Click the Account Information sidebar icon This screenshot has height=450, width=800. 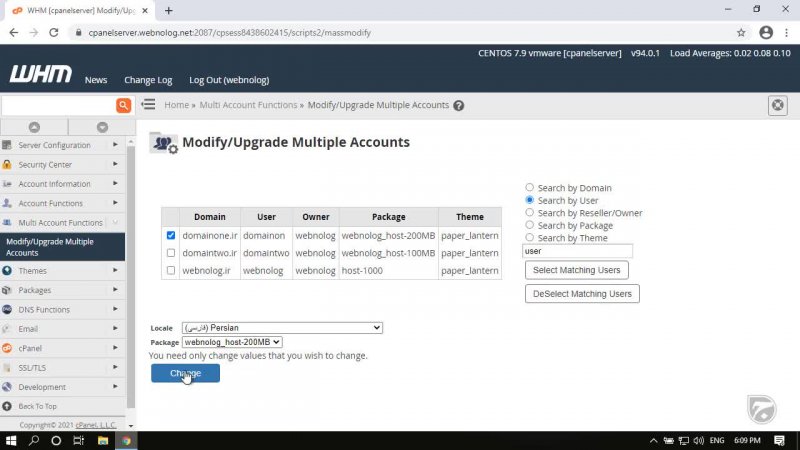click(x=7, y=184)
